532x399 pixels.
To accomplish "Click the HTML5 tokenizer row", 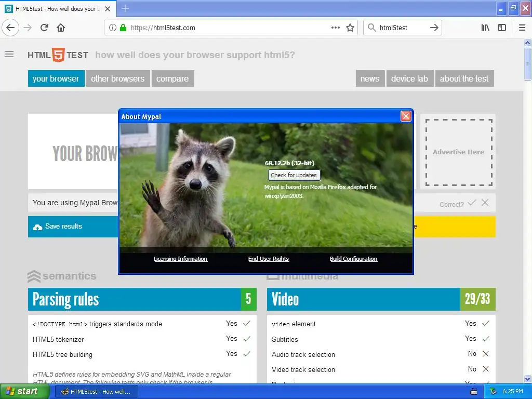I will tap(142, 339).
